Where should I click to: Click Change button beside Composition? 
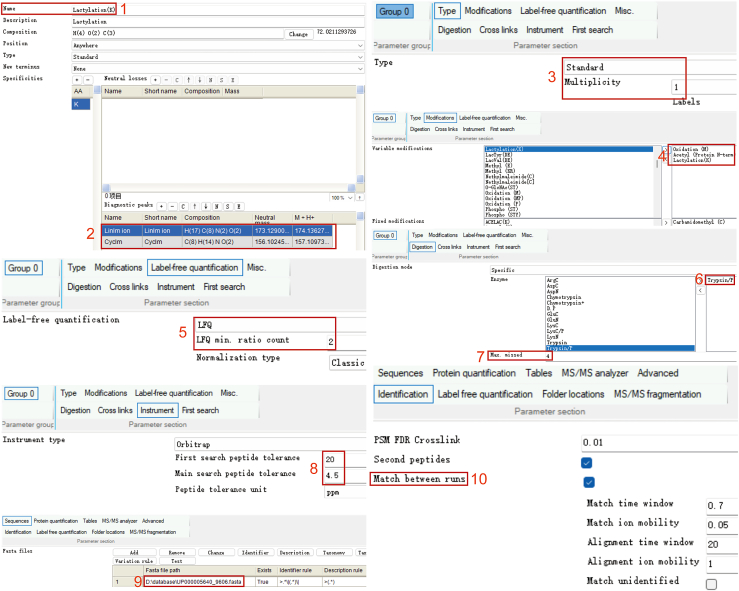click(298, 34)
